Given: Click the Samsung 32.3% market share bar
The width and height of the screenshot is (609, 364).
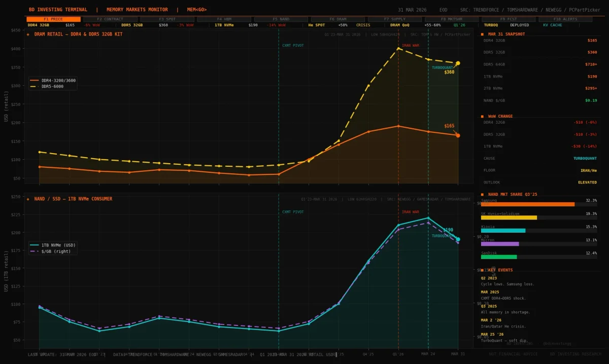Looking at the screenshot, I should (x=528, y=204).
